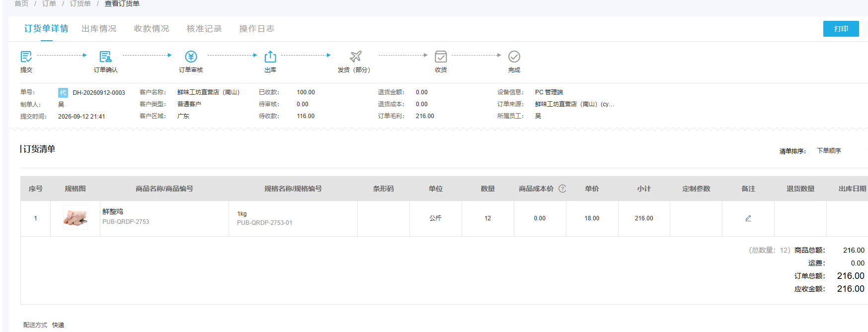Click the 定制参数 column header
868x332 pixels.
(x=696, y=189)
